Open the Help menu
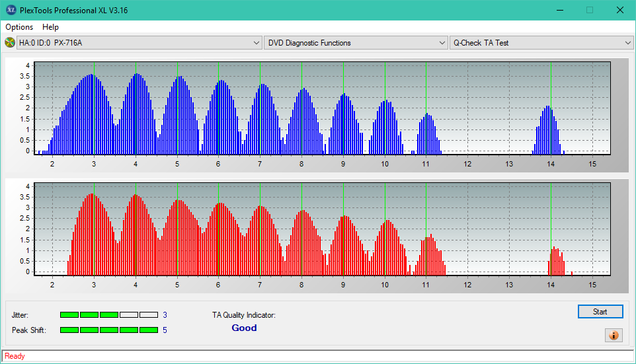The width and height of the screenshot is (636, 364). point(50,26)
